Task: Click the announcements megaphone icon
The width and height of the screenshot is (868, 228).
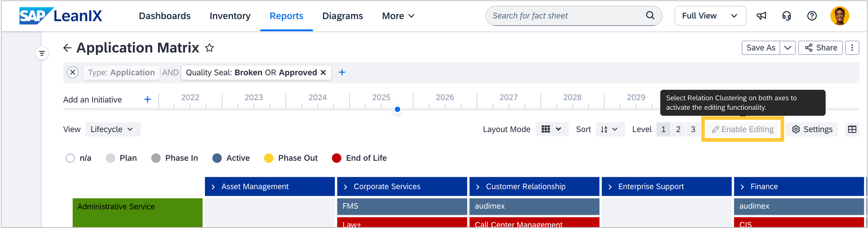Action: point(761,16)
